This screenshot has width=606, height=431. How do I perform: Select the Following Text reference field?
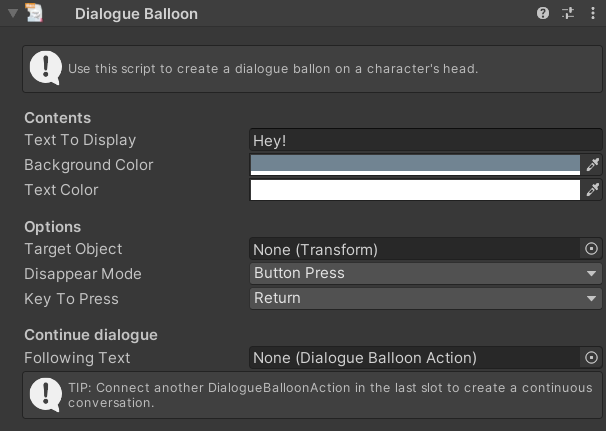[x=413, y=357]
